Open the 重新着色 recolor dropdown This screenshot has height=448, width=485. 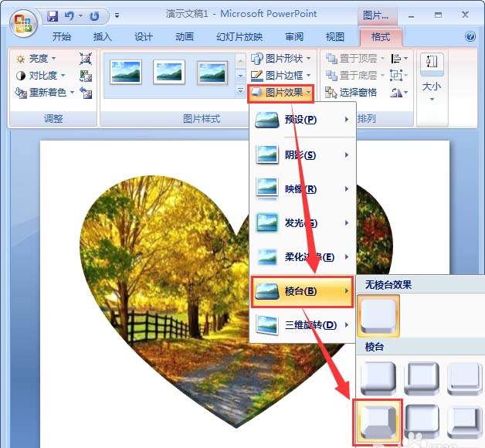(x=45, y=92)
